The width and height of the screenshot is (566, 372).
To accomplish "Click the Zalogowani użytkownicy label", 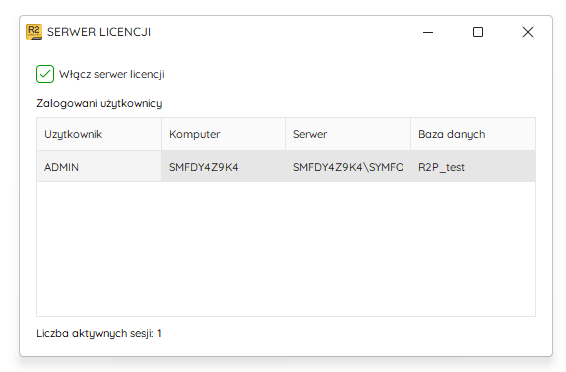I will (x=99, y=104).
